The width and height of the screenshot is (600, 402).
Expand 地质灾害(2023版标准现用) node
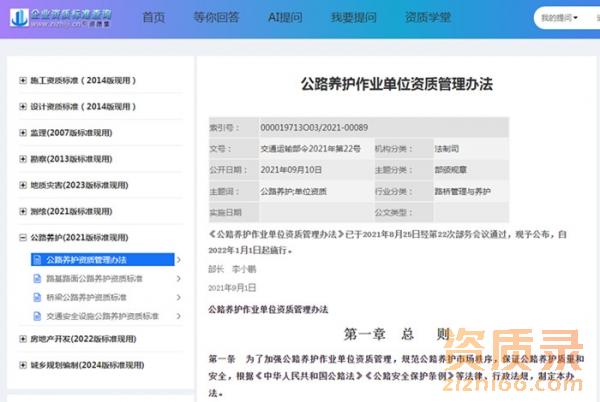click(x=23, y=185)
